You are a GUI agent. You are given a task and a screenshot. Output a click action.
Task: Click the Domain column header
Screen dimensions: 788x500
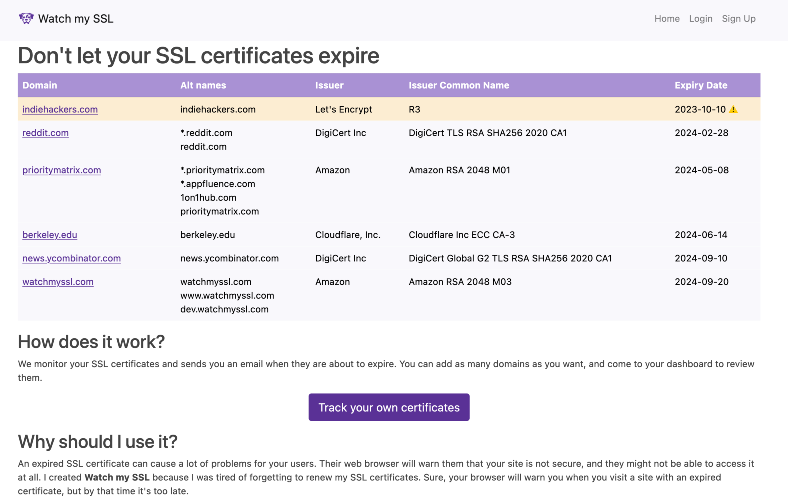(x=40, y=85)
